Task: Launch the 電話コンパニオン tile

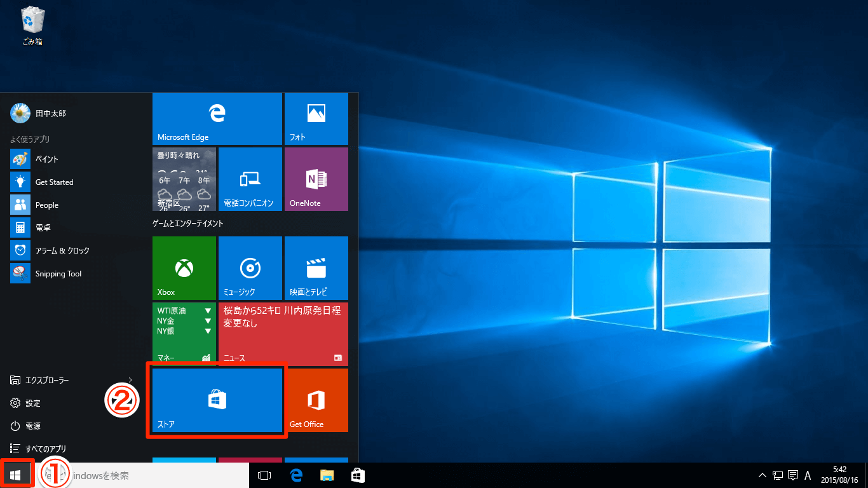Action: tap(250, 179)
